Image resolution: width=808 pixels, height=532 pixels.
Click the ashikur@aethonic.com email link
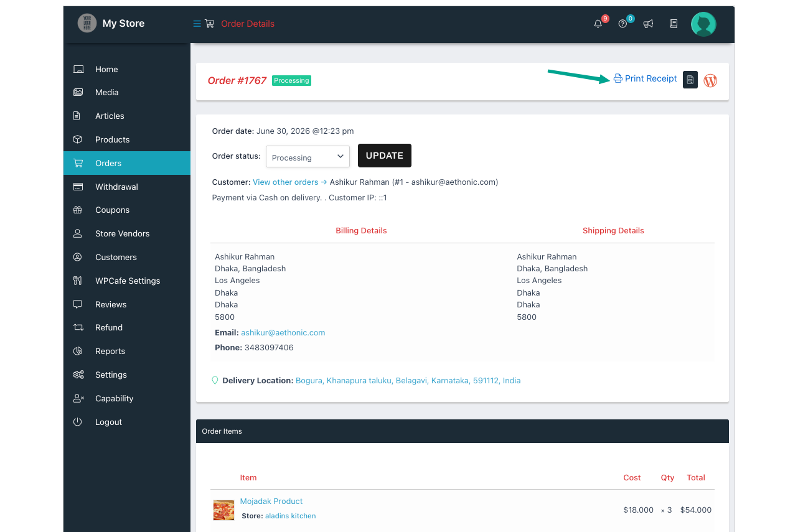tap(283, 332)
